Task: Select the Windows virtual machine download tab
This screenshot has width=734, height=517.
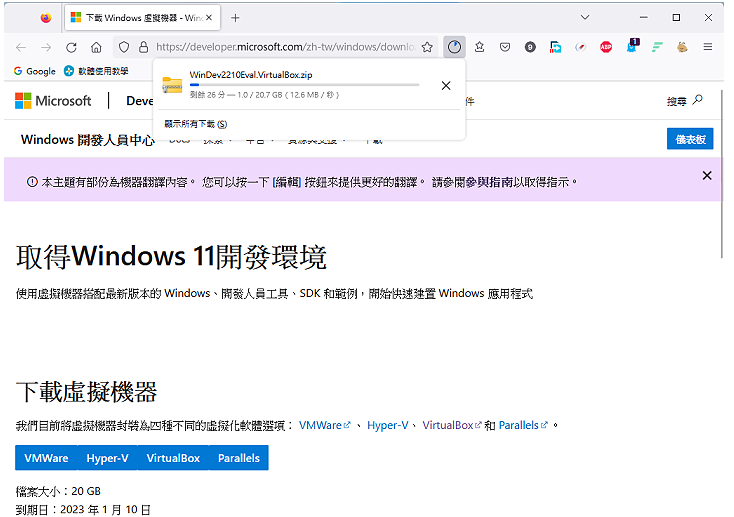Action: [x=141, y=18]
